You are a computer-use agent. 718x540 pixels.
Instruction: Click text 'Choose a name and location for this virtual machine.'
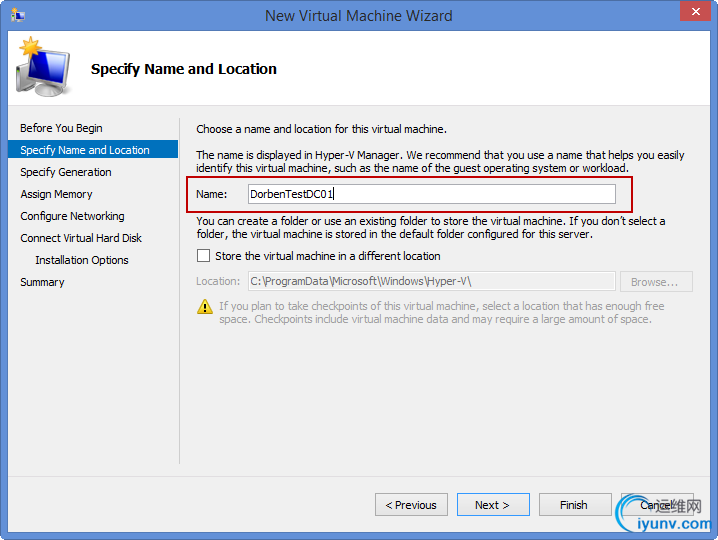(321, 129)
